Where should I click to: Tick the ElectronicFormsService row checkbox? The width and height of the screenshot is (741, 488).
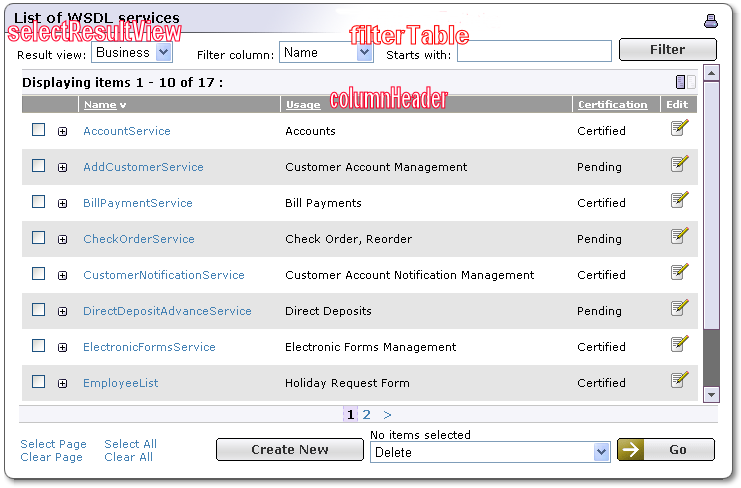(x=38, y=345)
